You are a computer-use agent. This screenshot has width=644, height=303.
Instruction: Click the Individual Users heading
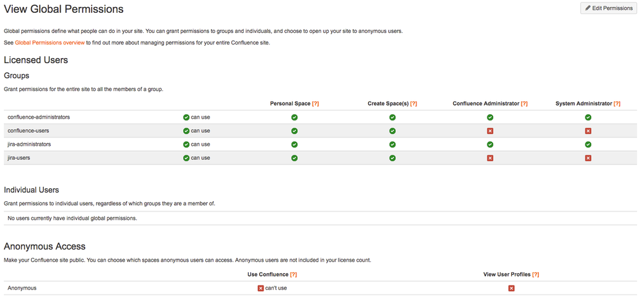click(x=32, y=190)
